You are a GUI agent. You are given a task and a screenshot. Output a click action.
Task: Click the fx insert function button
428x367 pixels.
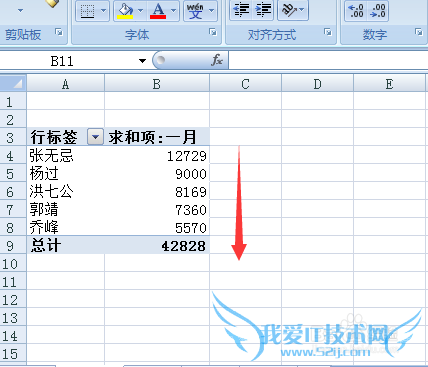click(x=217, y=60)
